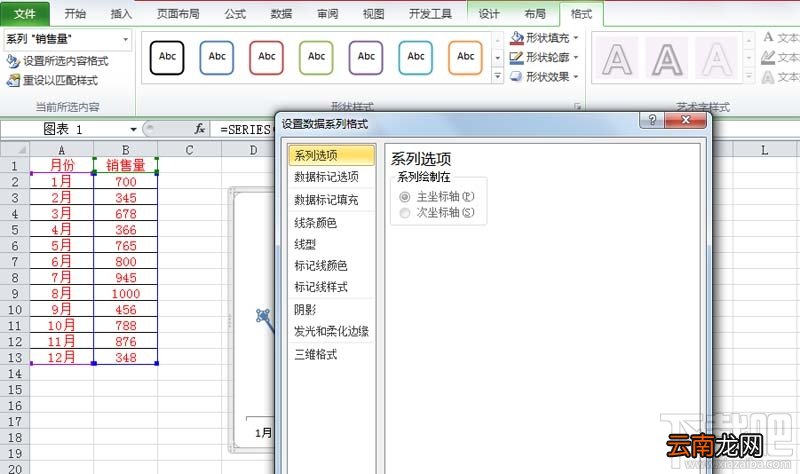Click the 形状效果 icon
This screenshot has width=800, height=474.
[516, 77]
